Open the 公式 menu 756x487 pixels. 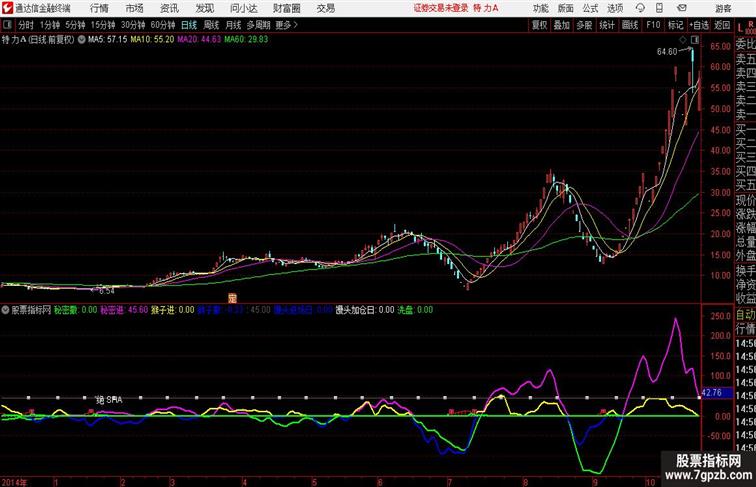point(590,8)
